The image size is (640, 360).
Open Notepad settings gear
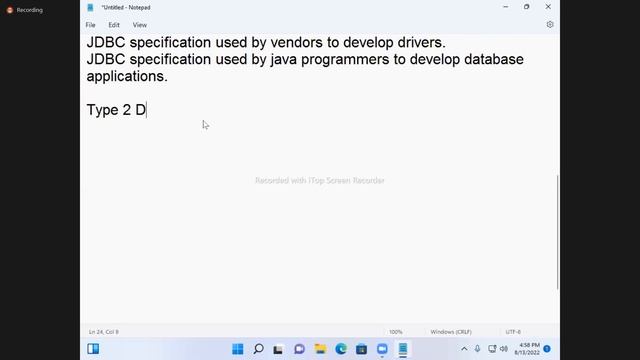(550, 24)
